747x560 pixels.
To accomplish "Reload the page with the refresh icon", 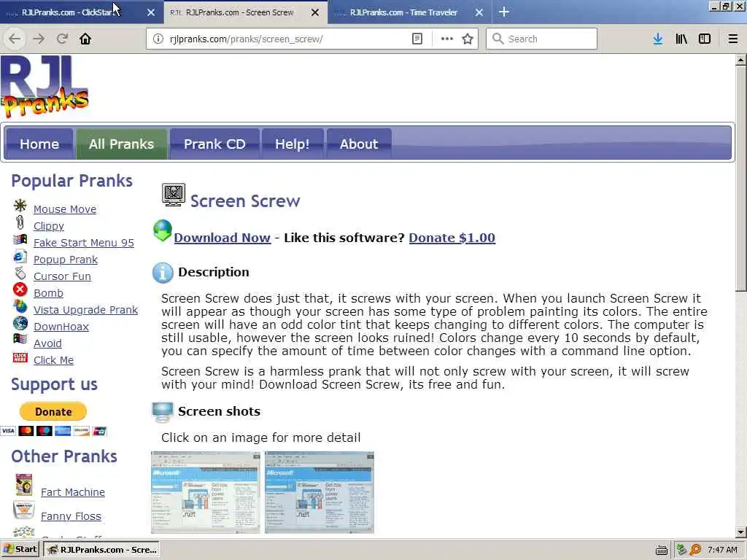I will tap(62, 39).
